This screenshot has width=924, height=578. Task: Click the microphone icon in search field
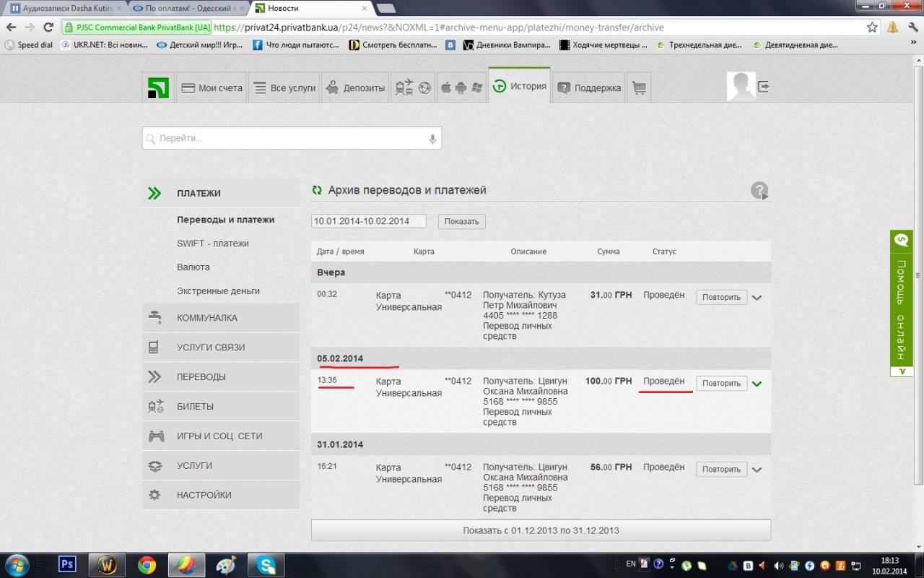432,139
